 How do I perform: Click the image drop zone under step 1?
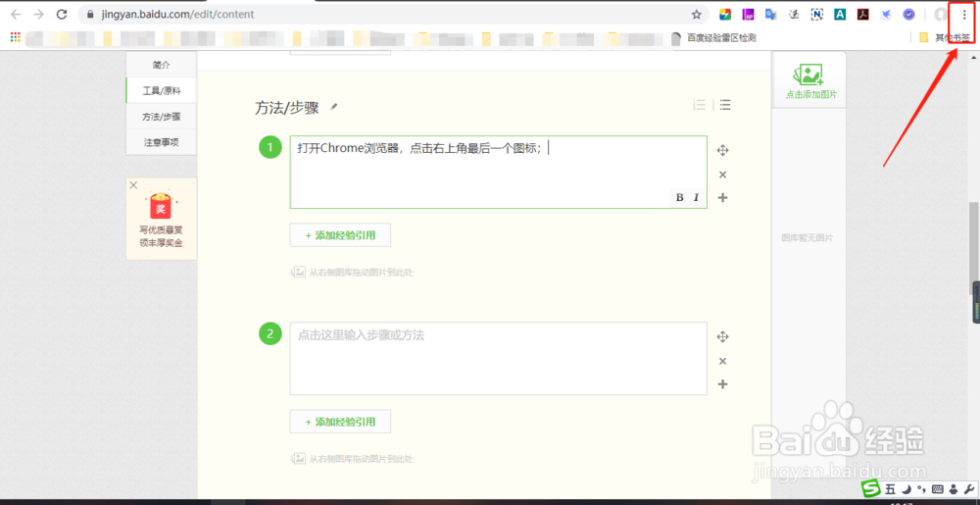pos(352,273)
